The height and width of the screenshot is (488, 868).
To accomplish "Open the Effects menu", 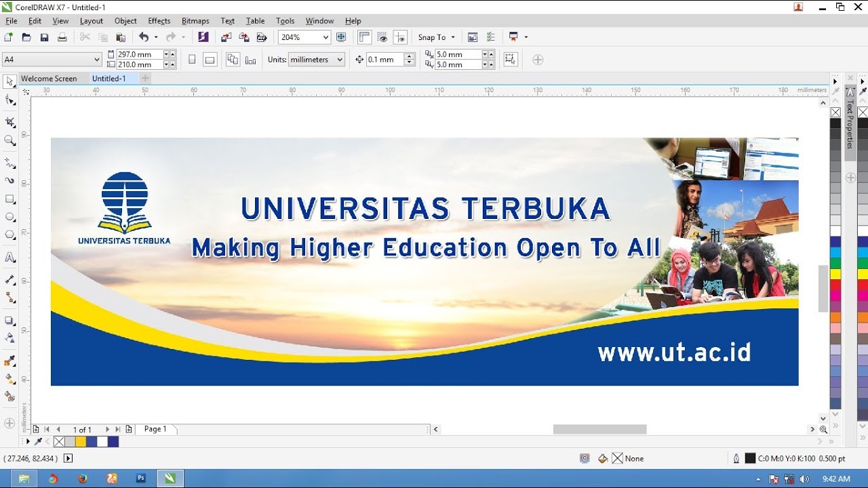I will [x=159, y=21].
